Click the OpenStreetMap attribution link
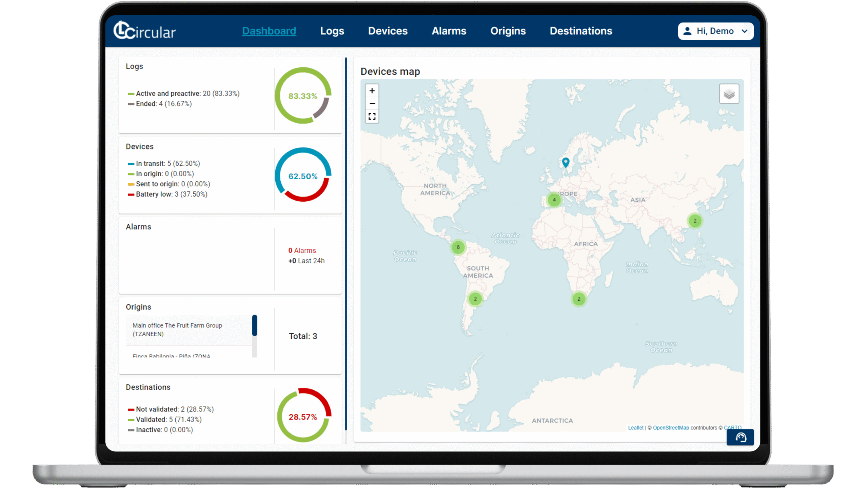This screenshot has height=488, width=868. (x=671, y=428)
